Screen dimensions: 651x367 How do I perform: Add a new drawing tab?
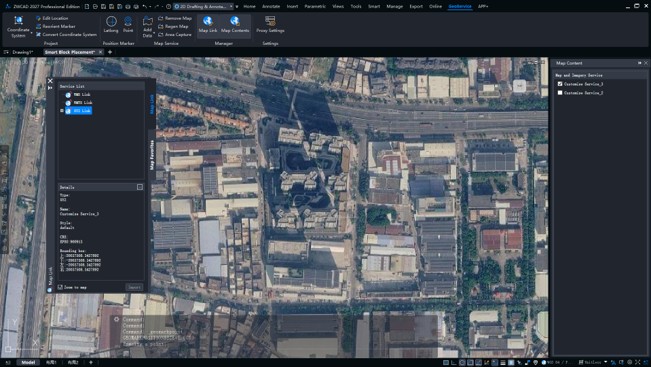pos(110,52)
